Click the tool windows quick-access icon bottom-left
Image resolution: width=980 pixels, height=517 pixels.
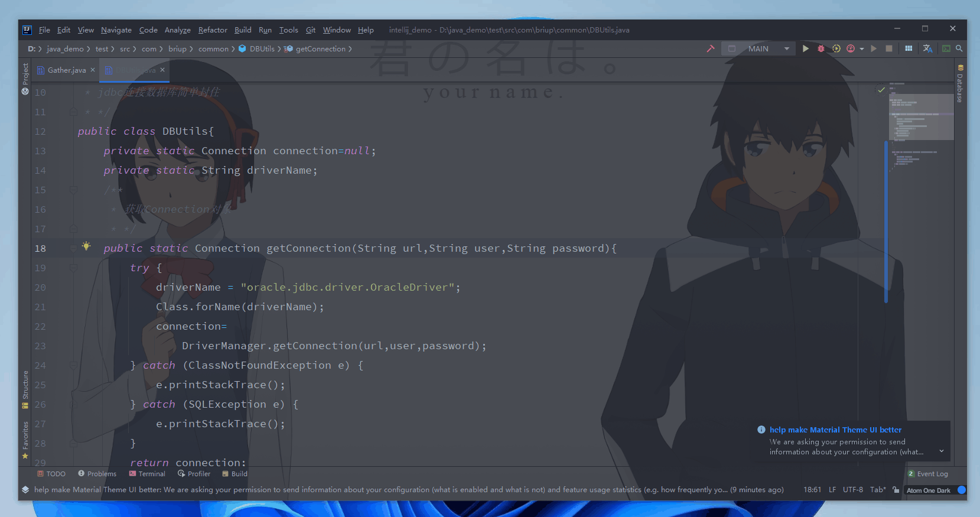click(x=25, y=490)
